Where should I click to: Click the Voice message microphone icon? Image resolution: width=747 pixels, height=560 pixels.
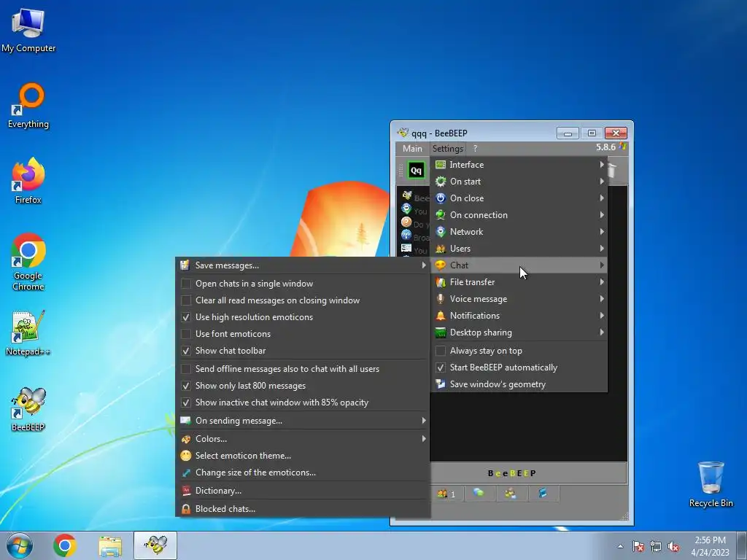click(x=441, y=299)
